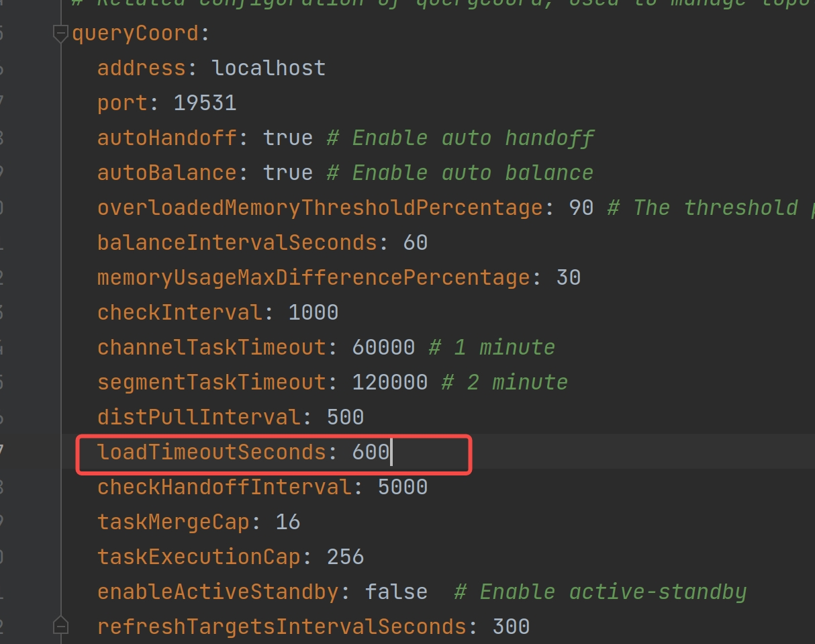Select the localhost value
The height and width of the screenshot is (644, 815).
coord(269,68)
